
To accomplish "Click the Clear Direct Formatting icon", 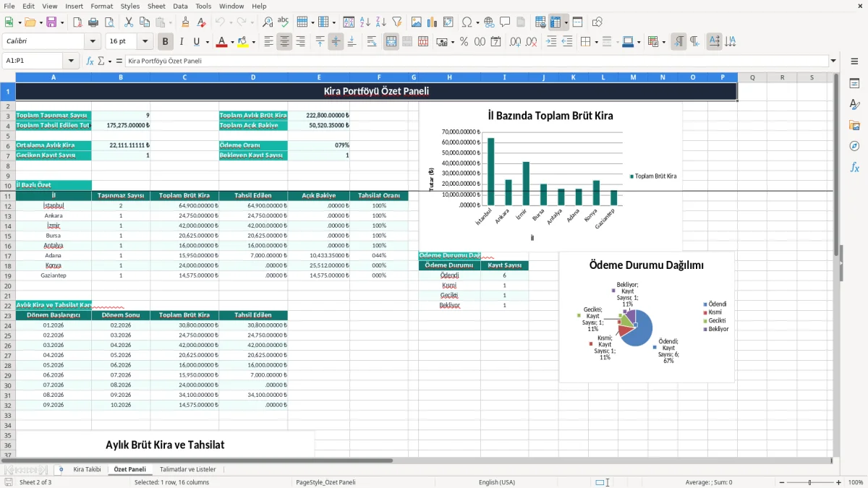I will coord(201,22).
